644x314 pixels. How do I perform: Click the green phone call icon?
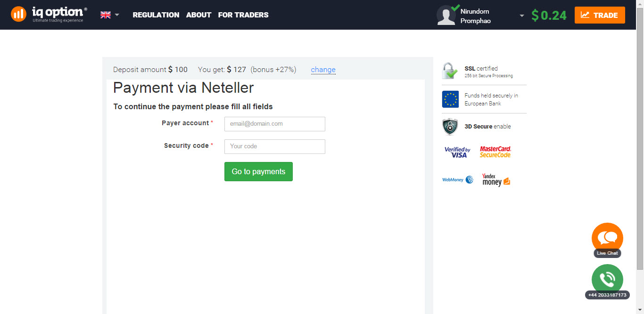coord(607,279)
